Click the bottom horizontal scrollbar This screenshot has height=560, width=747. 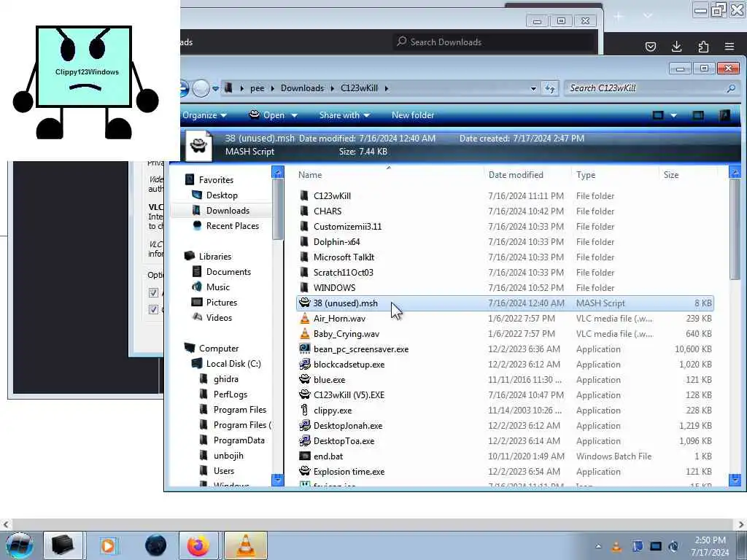click(x=373, y=524)
